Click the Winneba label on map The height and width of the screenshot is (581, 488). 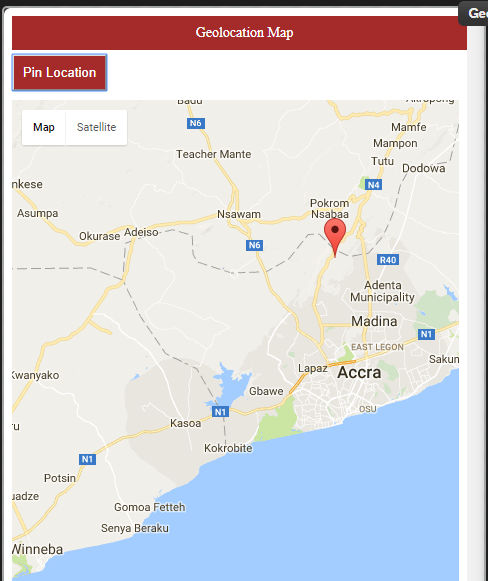(37, 549)
